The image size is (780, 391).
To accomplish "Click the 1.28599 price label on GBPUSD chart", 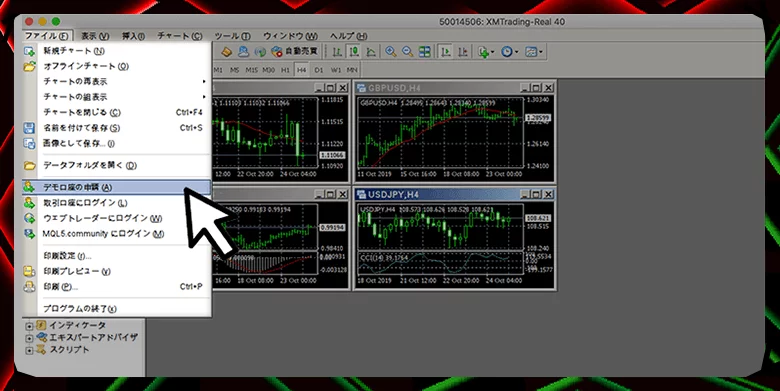I will click(x=537, y=118).
